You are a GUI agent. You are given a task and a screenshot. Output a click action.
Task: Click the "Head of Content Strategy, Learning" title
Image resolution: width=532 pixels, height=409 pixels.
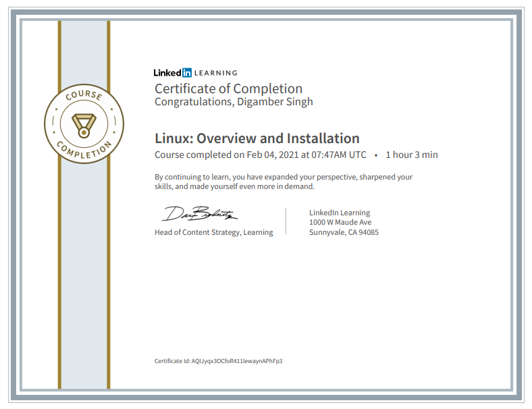pos(213,232)
